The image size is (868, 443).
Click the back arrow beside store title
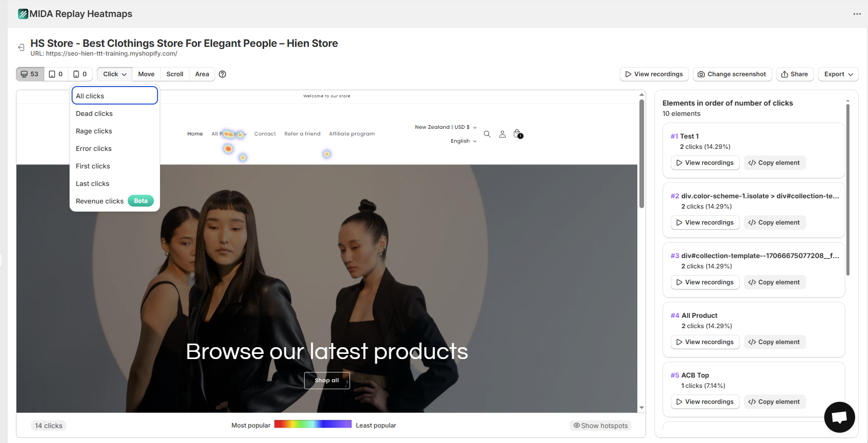point(21,47)
